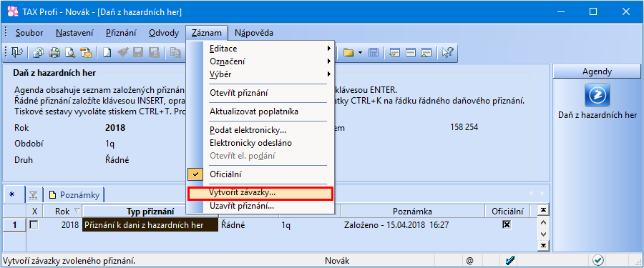The width and height of the screenshot is (644, 268).
Task: Click the filter funnel tab icon
Action: coord(33,196)
